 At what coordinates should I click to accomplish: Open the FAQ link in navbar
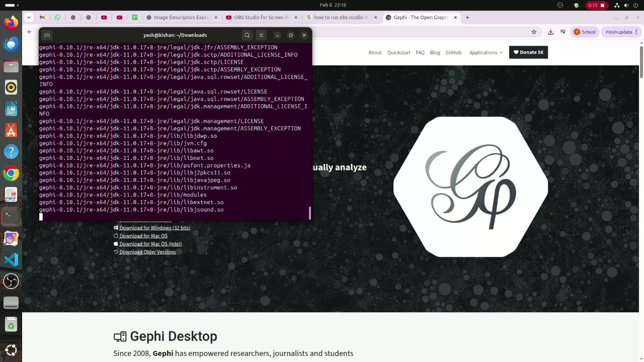[420, 52]
